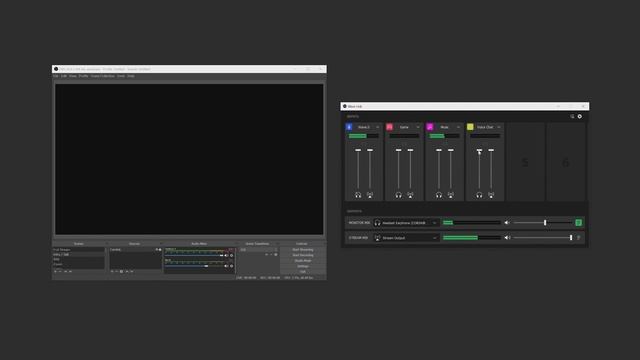Viewport: 640px width, 360px height.
Task: Mute Monitor Mix output speaker icon
Action: 507,222
